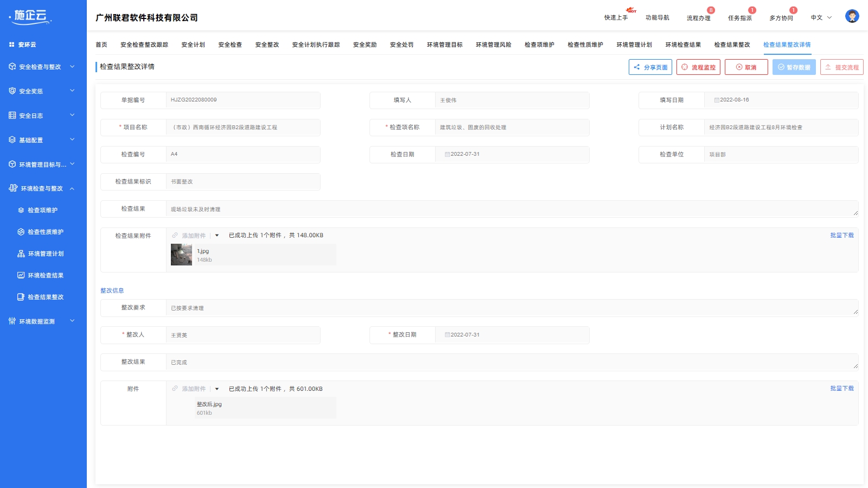Click the user avatar icon
Viewport: 868px width, 488px height.
coord(852,16)
